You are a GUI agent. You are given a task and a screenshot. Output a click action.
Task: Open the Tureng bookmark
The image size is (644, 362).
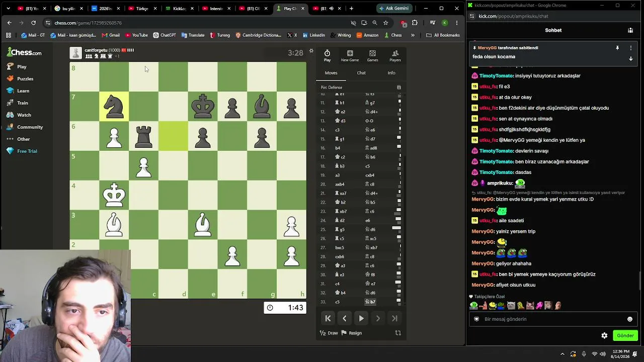tap(220, 35)
